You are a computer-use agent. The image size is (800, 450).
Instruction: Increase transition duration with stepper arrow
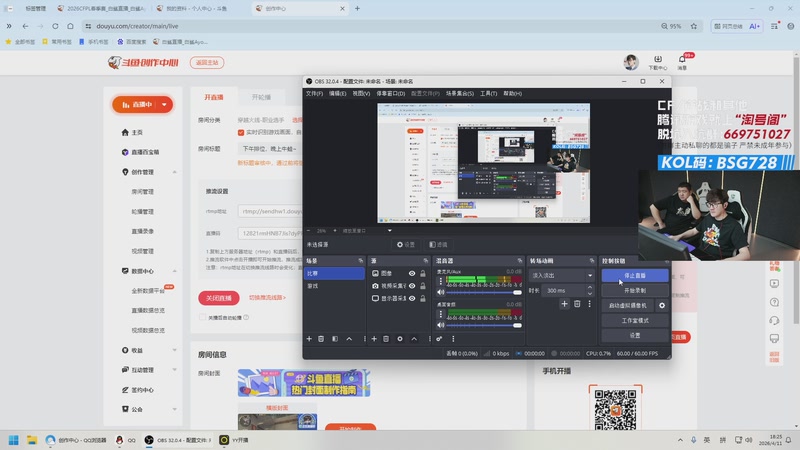[x=590, y=288]
